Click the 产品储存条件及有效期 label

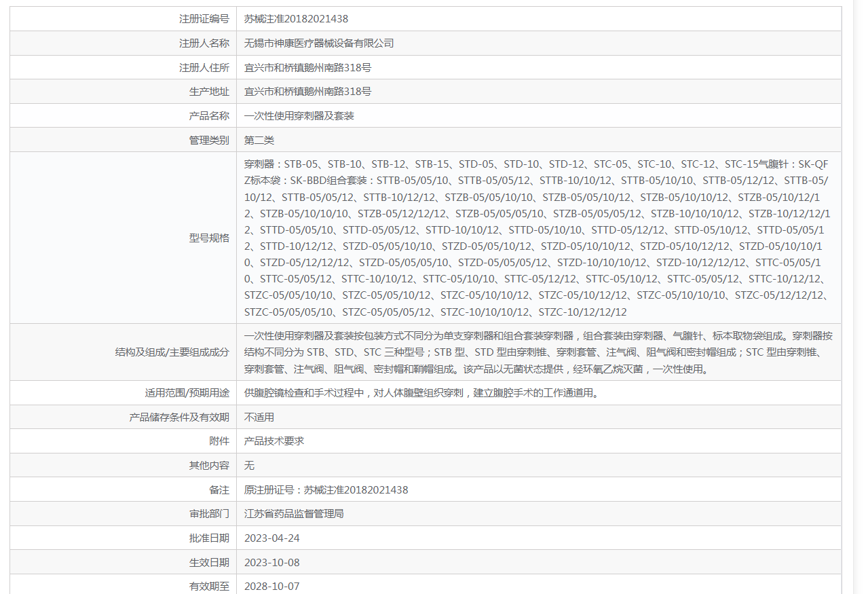pyautogui.click(x=179, y=417)
